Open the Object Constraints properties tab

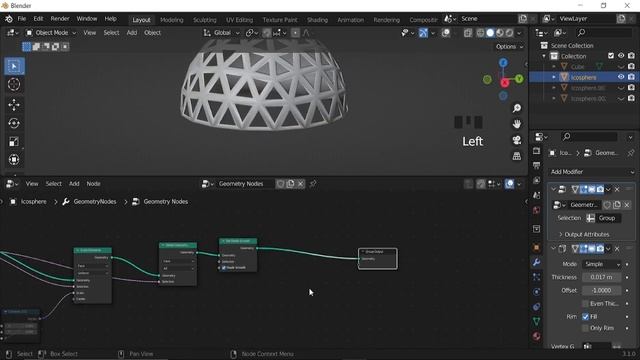click(536, 307)
